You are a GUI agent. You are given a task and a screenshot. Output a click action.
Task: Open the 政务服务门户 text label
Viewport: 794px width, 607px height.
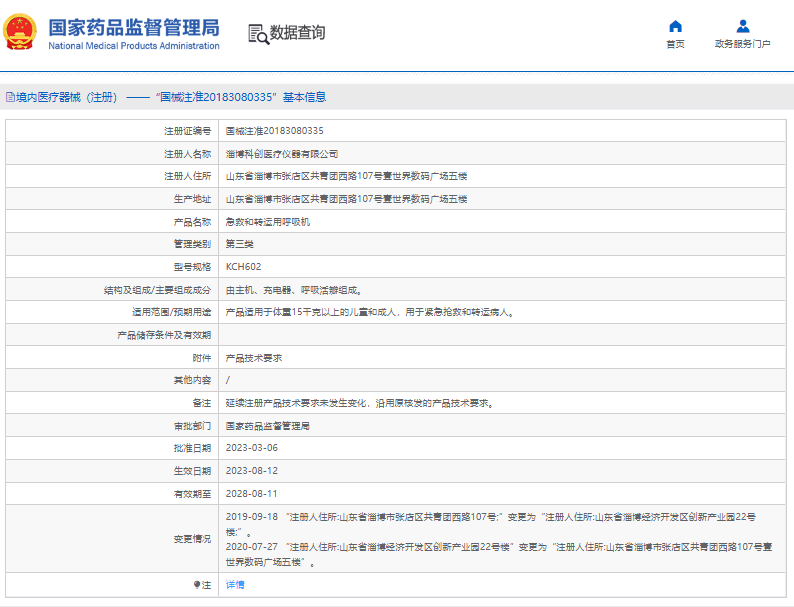pos(742,44)
